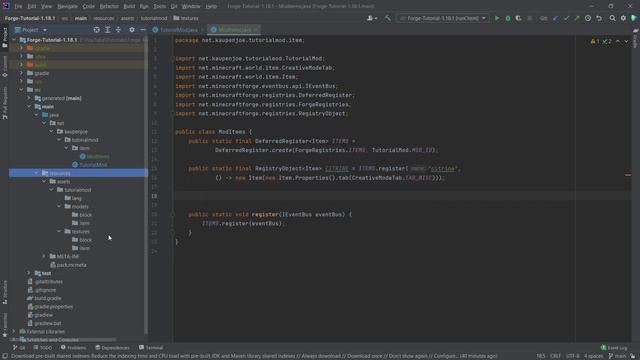Run the Forge-Tutorial runClient configuration

497,18
